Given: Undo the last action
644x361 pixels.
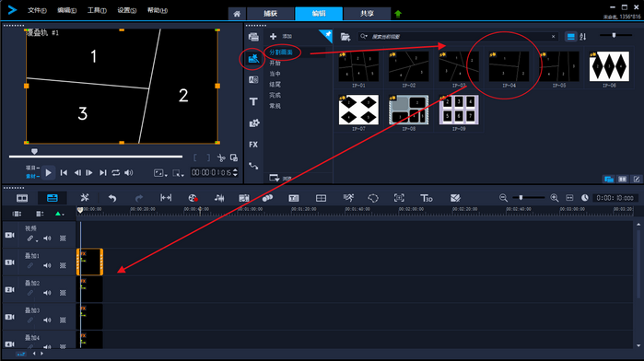Looking at the screenshot, I should pyautogui.click(x=112, y=198).
